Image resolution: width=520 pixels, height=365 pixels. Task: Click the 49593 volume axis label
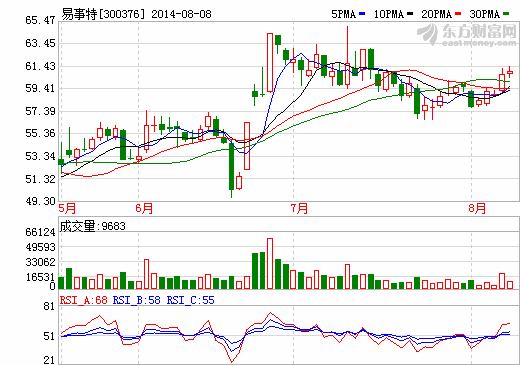[40, 247]
